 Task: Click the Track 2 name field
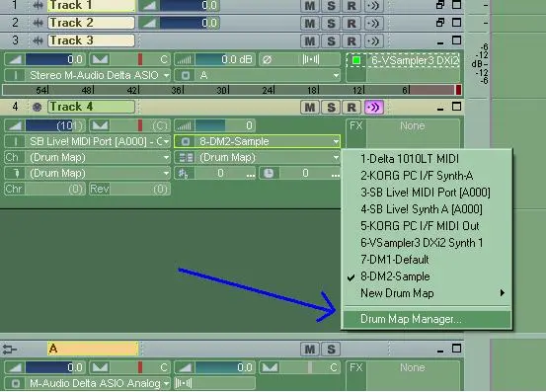click(91, 23)
